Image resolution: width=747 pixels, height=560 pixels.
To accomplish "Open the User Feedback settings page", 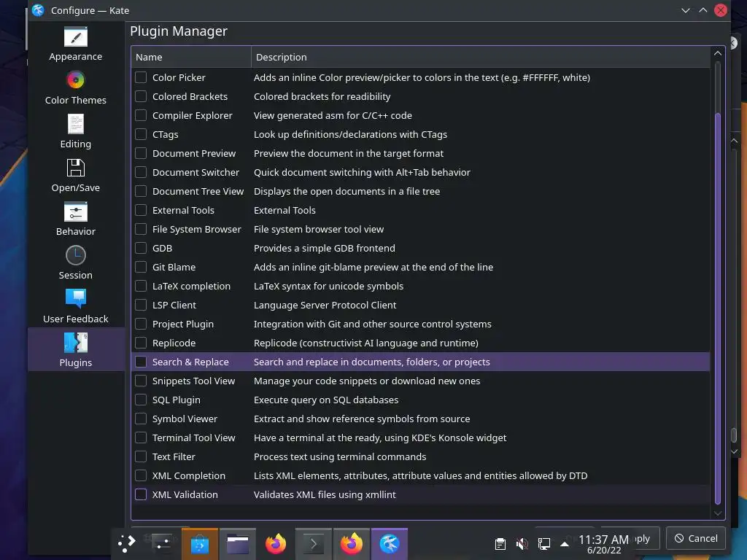I will tap(76, 307).
